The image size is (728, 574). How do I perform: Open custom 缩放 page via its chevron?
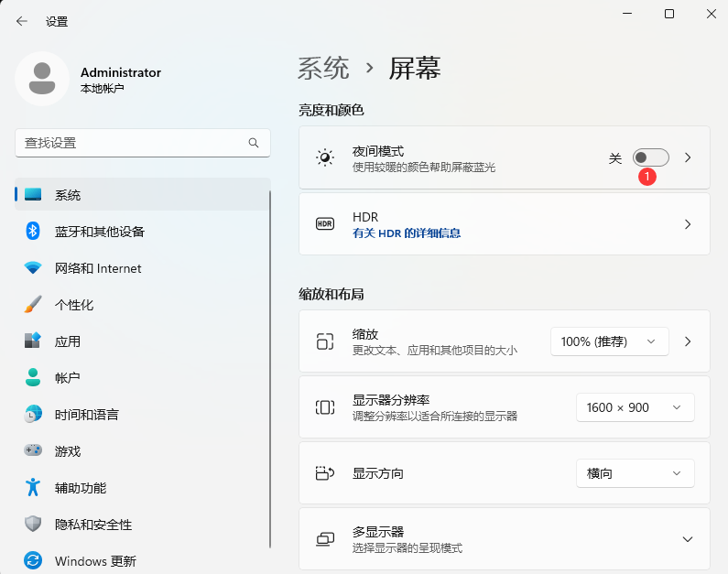(x=688, y=341)
